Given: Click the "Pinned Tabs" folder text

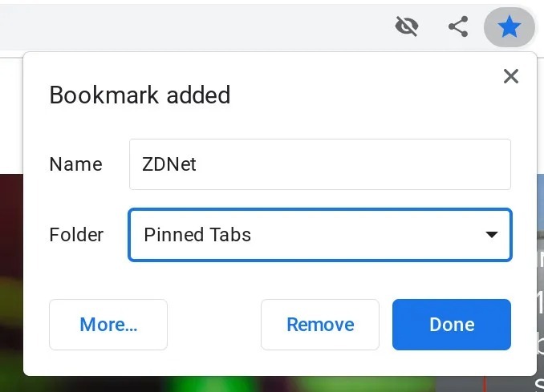Looking at the screenshot, I should [x=197, y=235].
